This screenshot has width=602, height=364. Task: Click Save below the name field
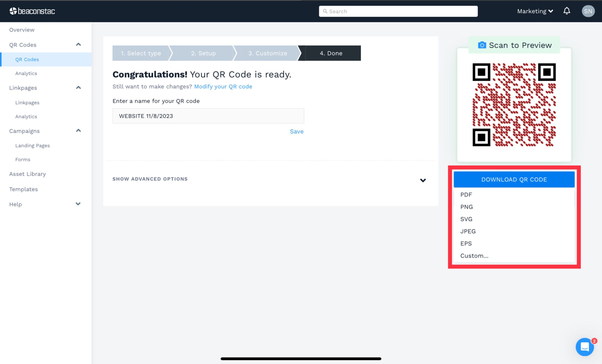(x=296, y=131)
